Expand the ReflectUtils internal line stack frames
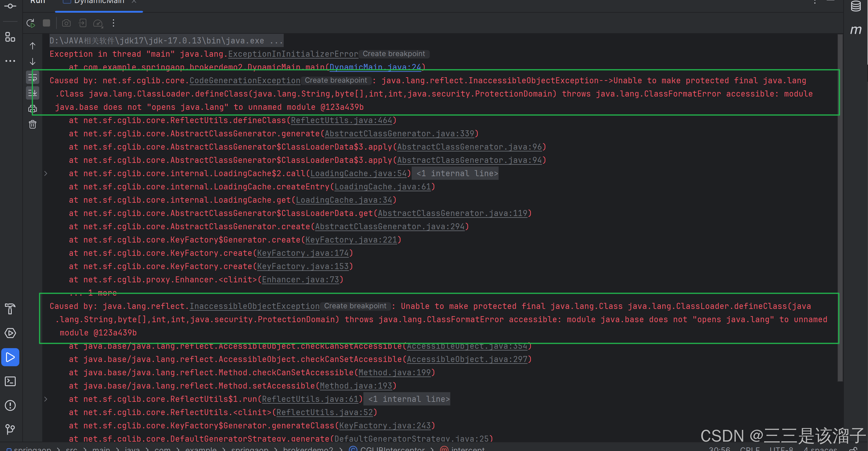 (46, 399)
